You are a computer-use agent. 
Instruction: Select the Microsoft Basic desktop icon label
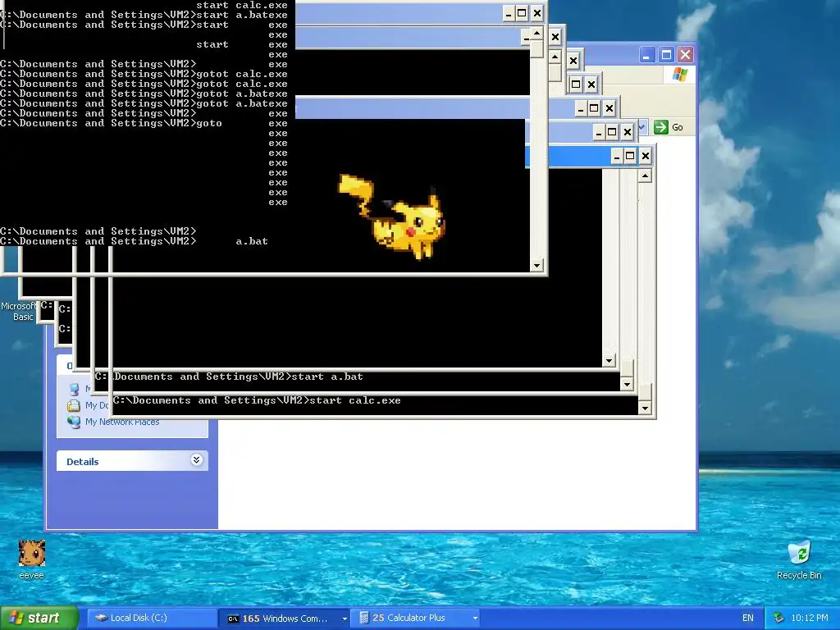coord(19,311)
